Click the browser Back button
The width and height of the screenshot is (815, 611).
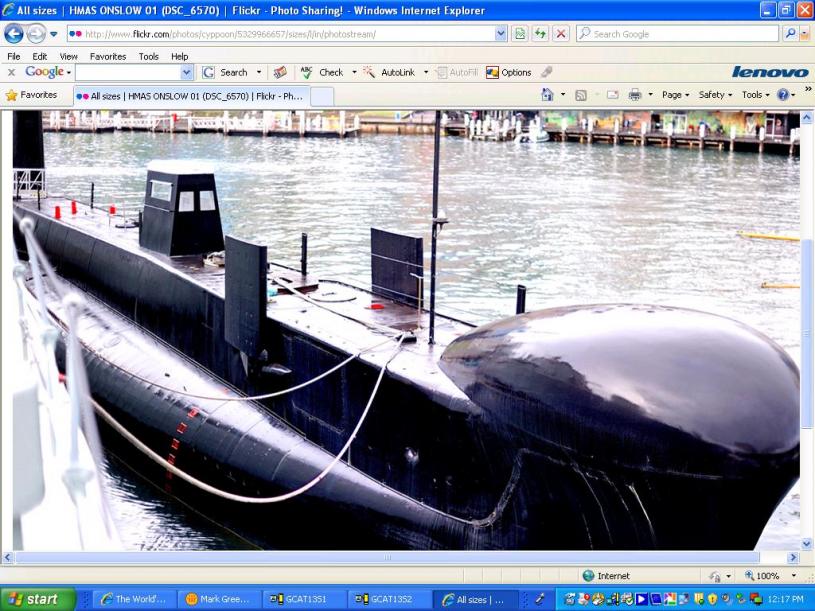14,33
